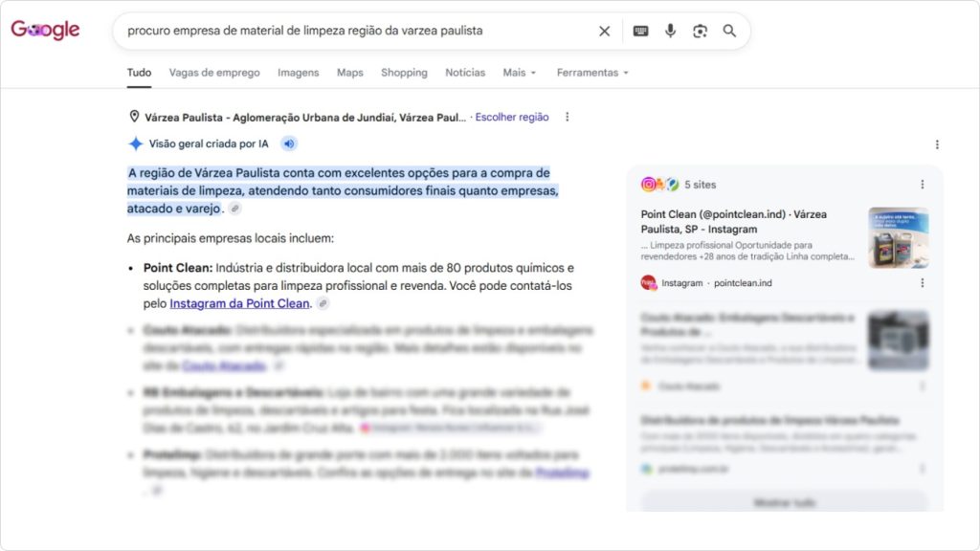Click the 'Várzea Paulista - Aglomeração Urbana' location text
980x551 pixels.
point(305,117)
